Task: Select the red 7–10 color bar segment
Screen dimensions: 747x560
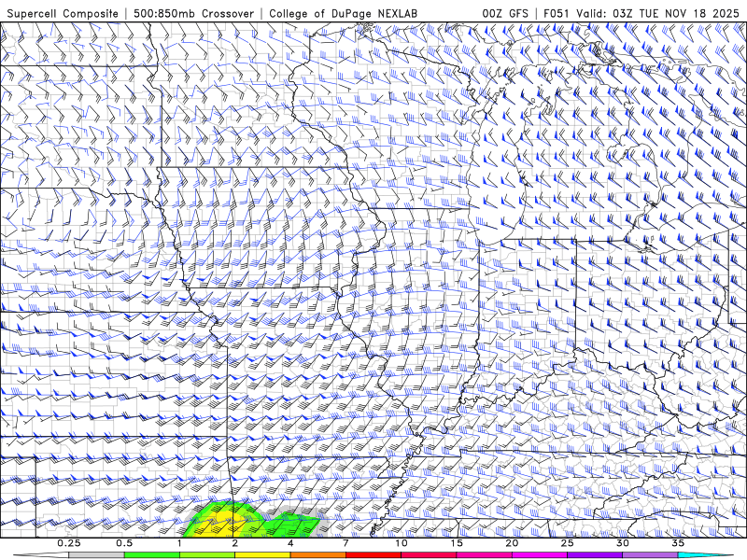Action: [373, 555]
